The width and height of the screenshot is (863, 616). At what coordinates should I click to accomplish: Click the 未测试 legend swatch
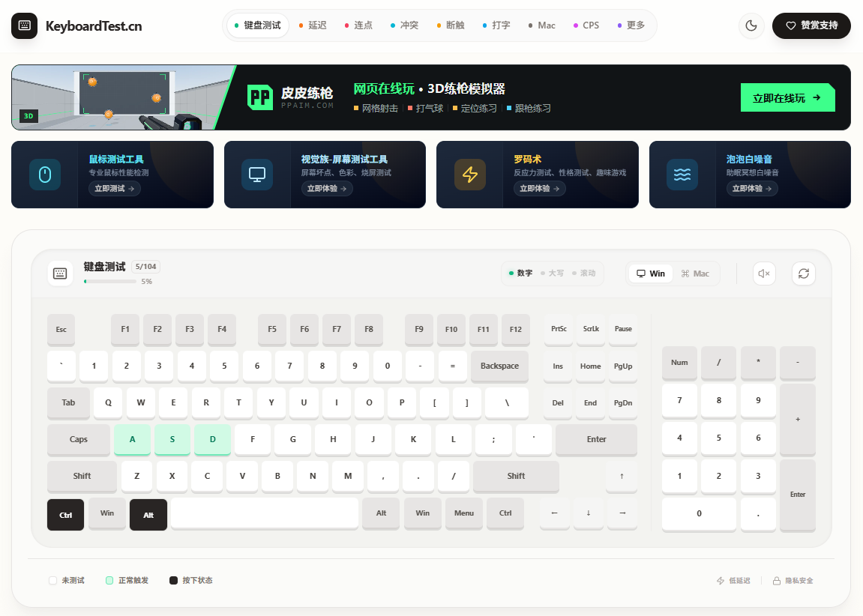tap(52, 581)
